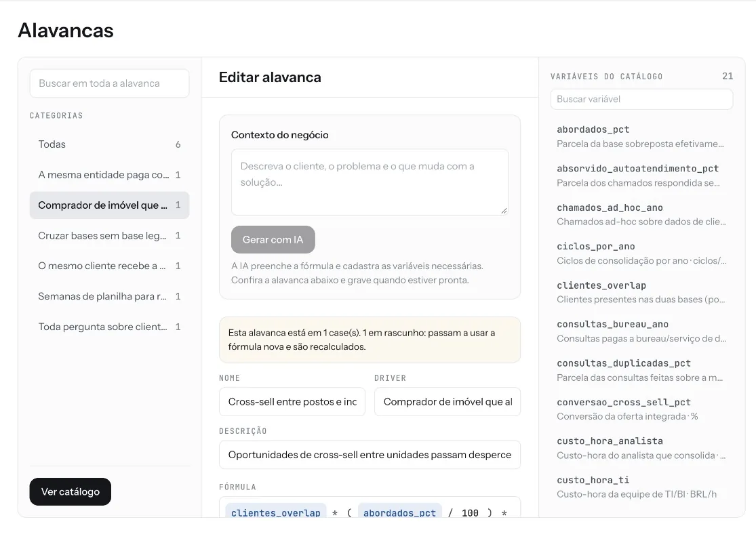Select variable 'ciclos_por_ano'
The width and height of the screenshot is (756, 549).
[641, 253]
